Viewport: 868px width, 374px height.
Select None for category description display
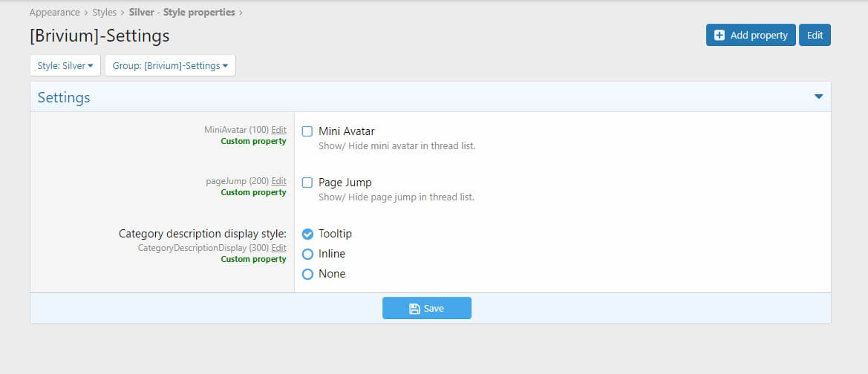coord(307,274)
